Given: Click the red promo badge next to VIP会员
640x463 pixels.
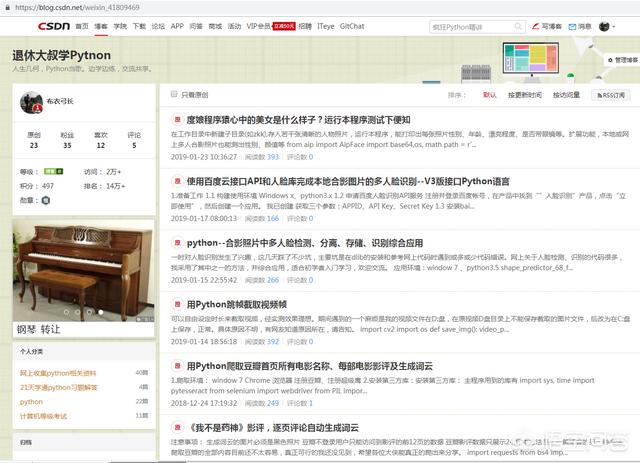Looking at the screenshot, I should pyautogui.click(x=284, y=26).
